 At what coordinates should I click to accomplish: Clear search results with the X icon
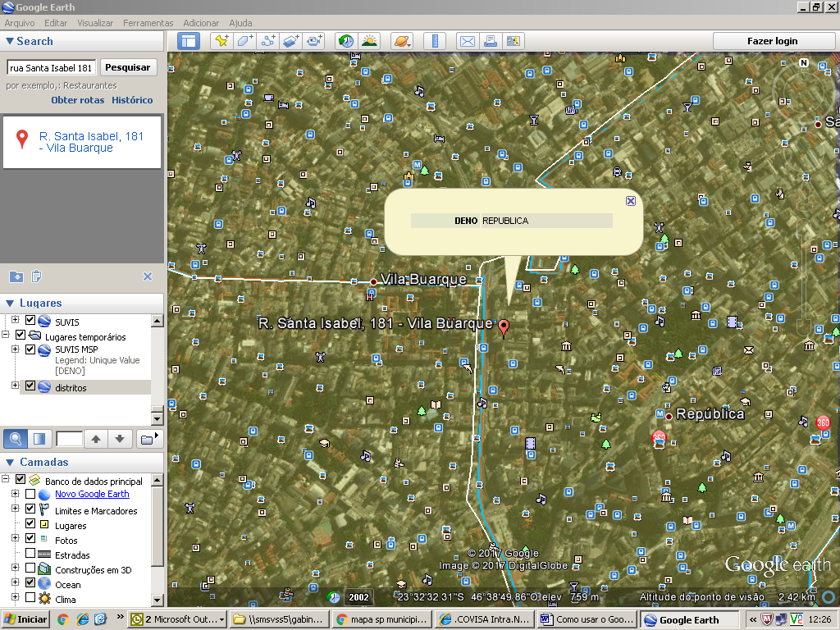point(148,276)
